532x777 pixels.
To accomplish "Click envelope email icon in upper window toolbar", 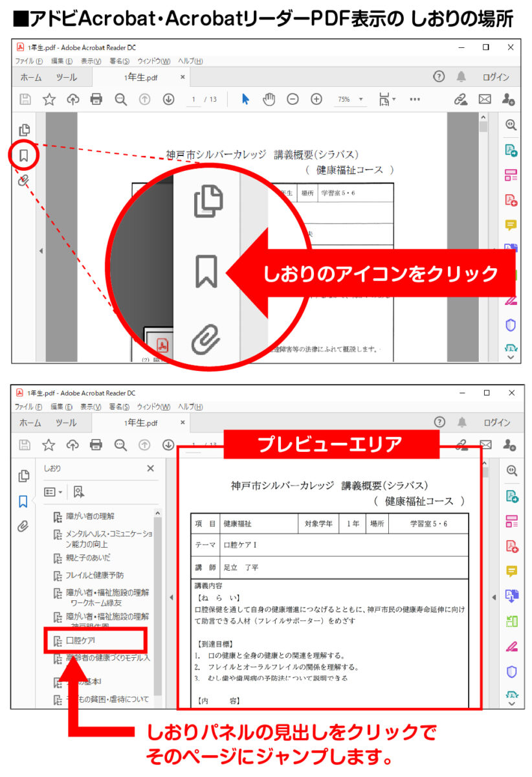I will [x=485, y=99].
